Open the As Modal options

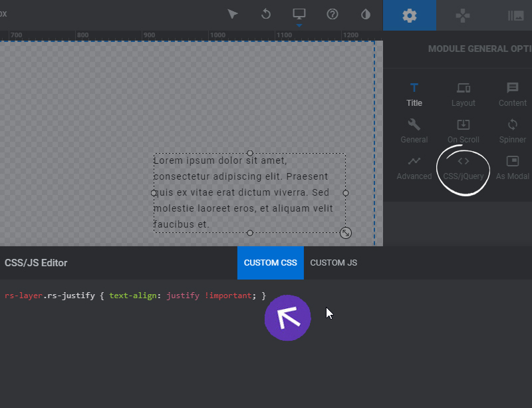point(511,166)
